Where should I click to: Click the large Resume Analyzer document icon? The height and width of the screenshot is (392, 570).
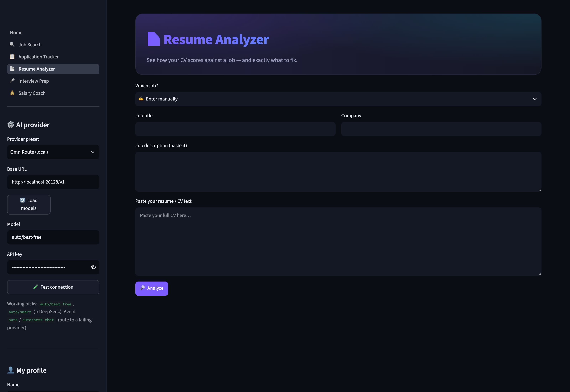(x=153, y=39)
